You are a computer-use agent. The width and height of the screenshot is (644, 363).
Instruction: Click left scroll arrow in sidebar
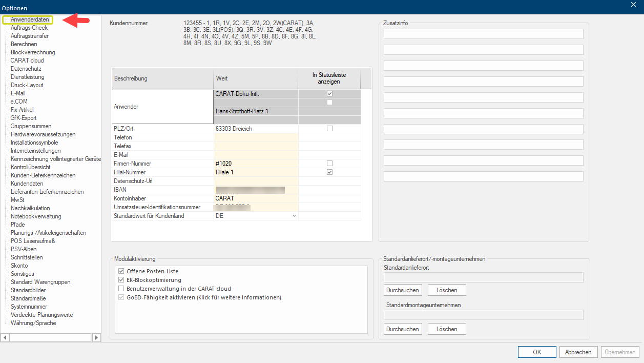click(x=5, y=337)
